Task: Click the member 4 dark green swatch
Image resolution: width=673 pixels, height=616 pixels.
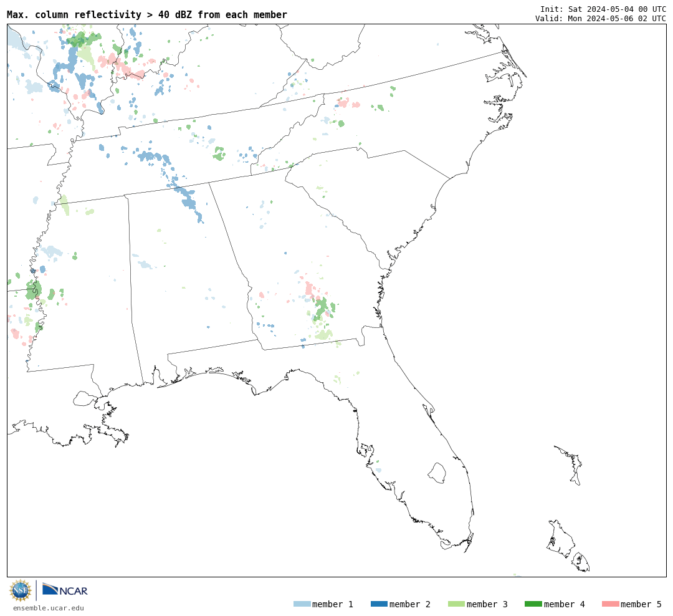Action: click(x=533, y=604)
